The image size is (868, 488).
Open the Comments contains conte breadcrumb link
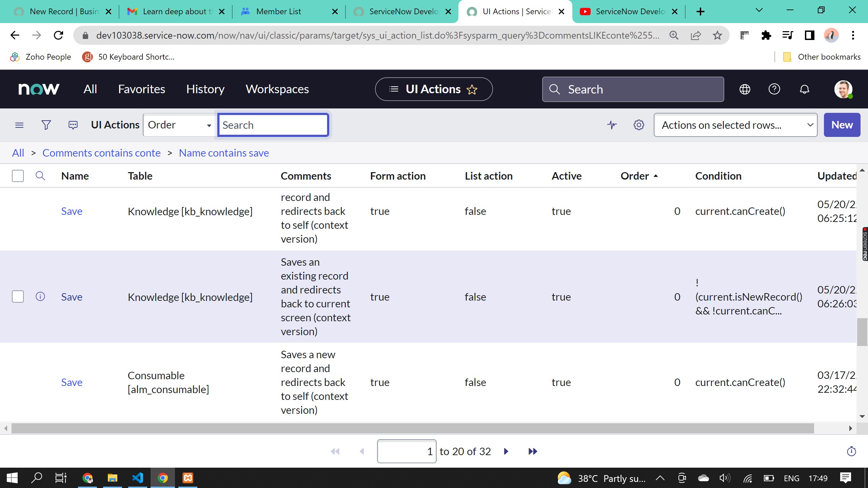coord(101,153)
